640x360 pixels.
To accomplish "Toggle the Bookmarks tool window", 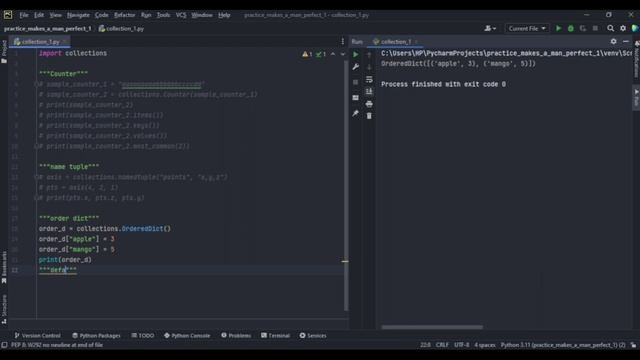I will [x=4, y=267].
